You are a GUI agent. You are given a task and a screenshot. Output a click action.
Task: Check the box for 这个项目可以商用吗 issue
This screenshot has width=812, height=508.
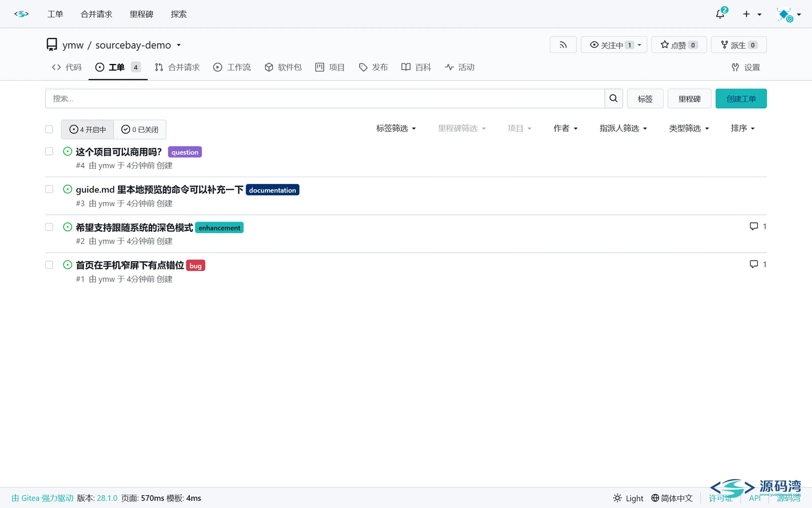(x=49, y=151)
